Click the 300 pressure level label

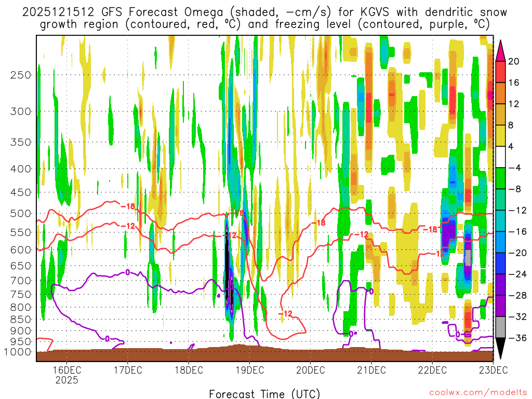tap(21, 111)
